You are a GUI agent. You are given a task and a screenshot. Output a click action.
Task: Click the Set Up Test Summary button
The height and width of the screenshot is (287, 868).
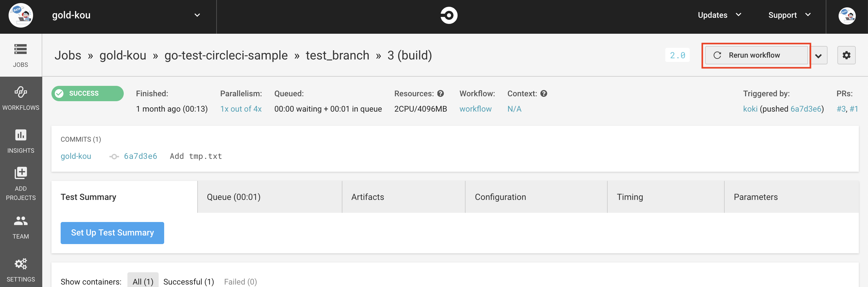pyautogui.click(x=112, y=233)
